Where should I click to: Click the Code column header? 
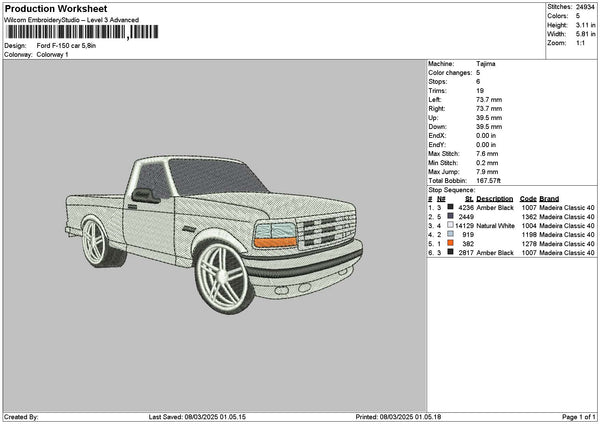[x=528, y=198]
